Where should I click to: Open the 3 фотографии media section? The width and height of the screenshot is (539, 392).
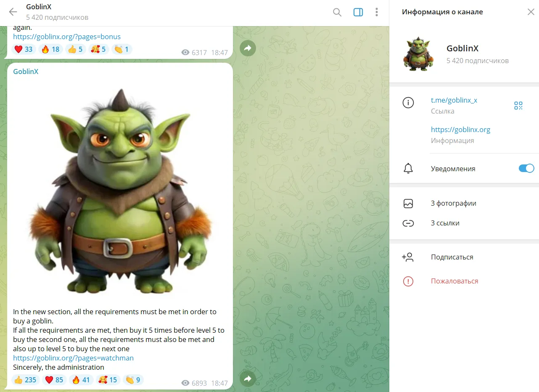(464, 203)
